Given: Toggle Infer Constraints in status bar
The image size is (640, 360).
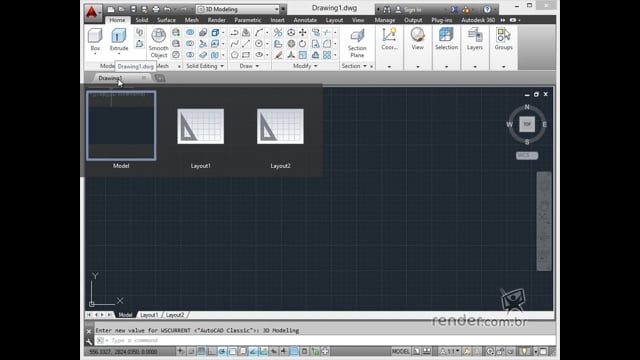Looking at the screenshot, I should point(181,351).
